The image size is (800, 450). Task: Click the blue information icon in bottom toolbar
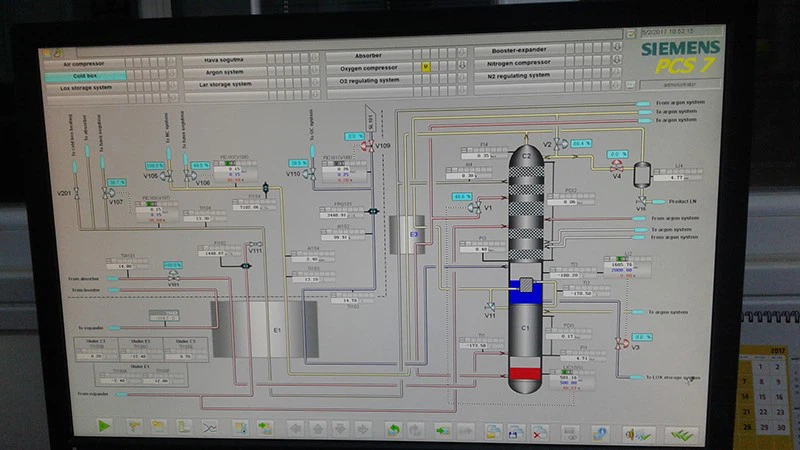tap(600, 434)
